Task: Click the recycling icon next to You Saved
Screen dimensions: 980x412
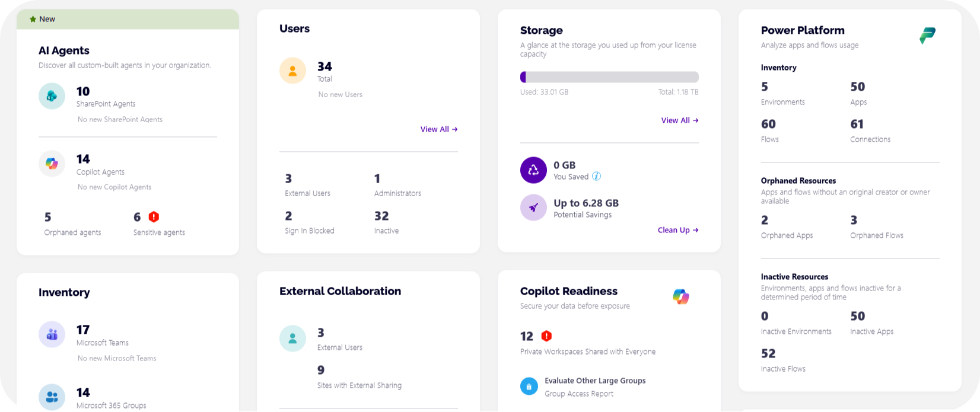Action: point(533,170)
